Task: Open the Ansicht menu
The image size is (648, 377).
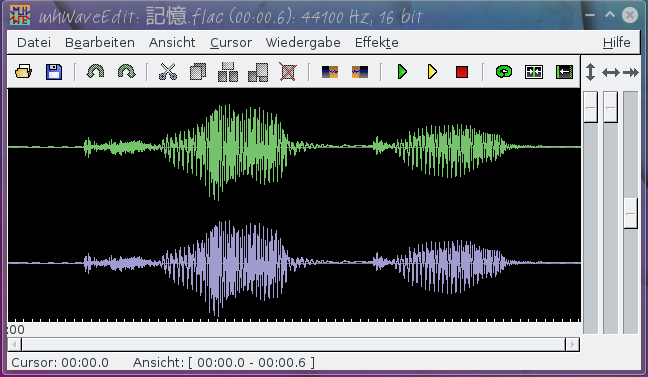Action: (x=172, y=43)
